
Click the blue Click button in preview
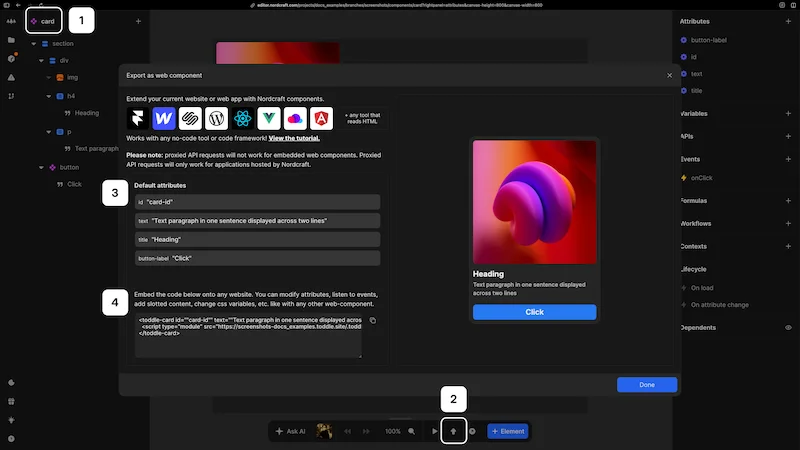click(x=534, y=312)
